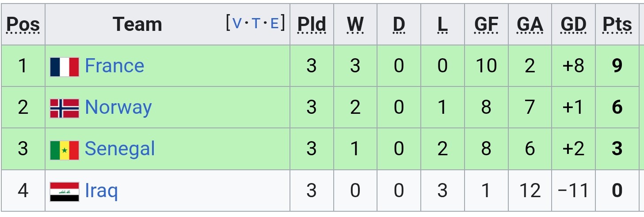Click the Pts column header abbreviation

coord(617,25)
